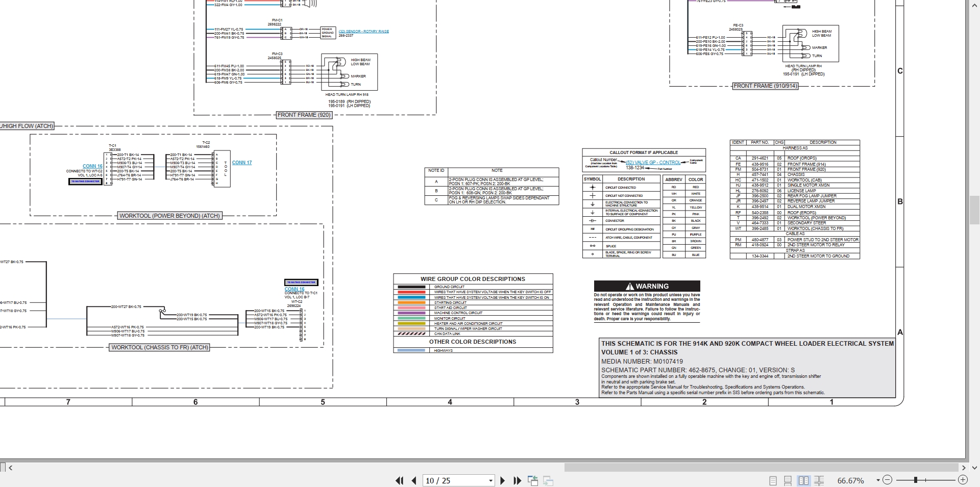This screenshot has height=487, width=980.
Task: Go to the first page
Action: (x=399, y=480)
